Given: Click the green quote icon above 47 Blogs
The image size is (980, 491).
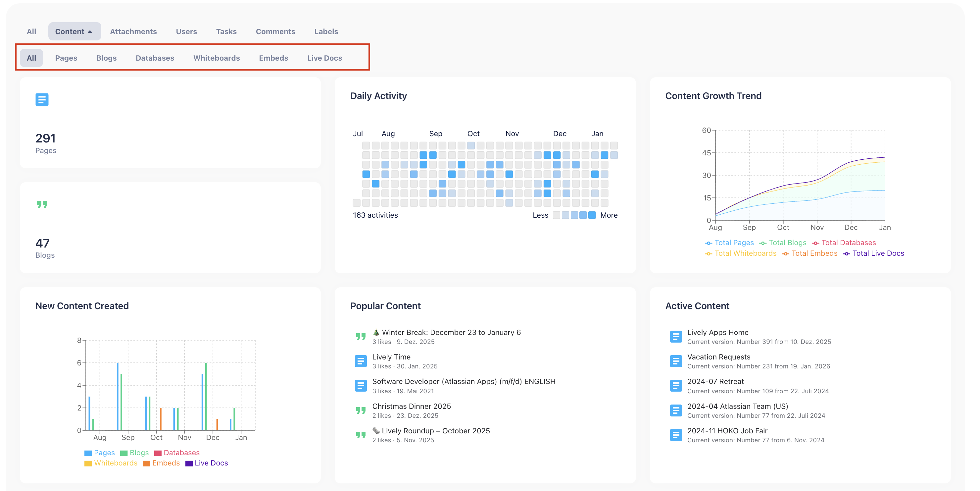Looking at the screenshot, I should click(42, 204).
